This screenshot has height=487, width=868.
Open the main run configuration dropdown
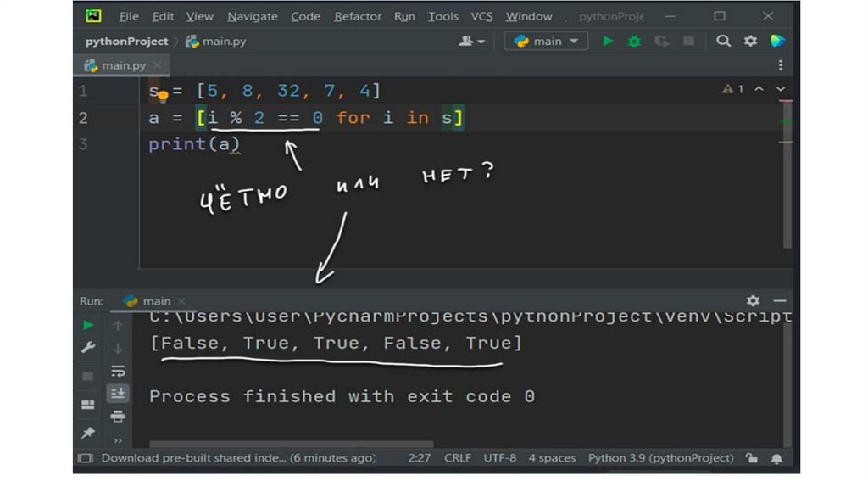click(546, 41)
